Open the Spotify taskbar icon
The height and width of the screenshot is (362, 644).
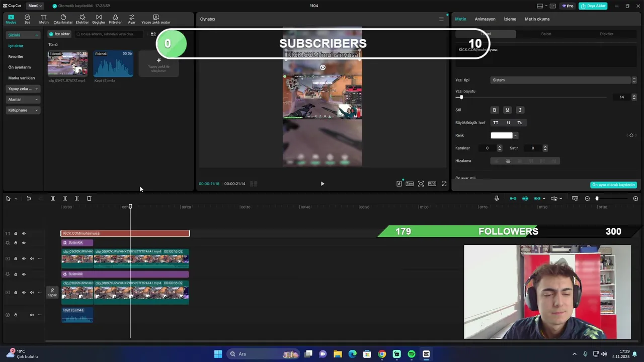[x=412, y=354]
